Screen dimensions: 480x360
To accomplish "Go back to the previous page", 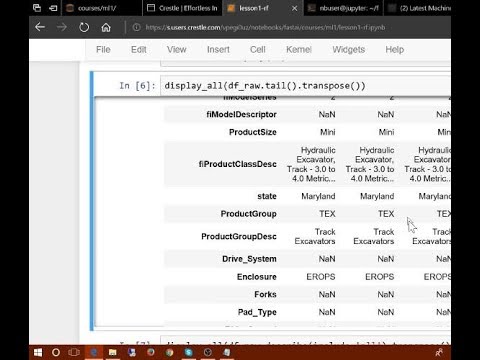I will 40,27.
